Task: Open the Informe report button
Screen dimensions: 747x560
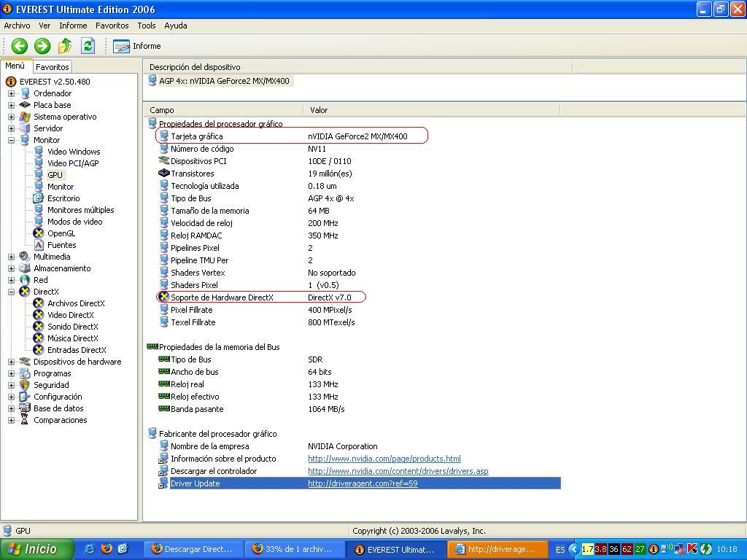Action: (137, 46)
